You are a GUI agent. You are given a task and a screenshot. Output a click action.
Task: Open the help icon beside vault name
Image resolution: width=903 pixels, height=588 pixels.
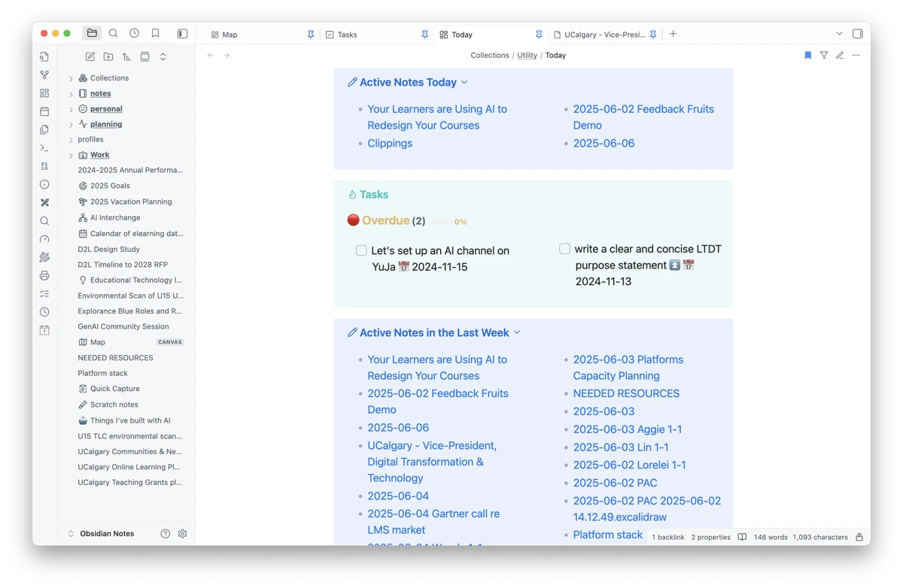[166, 534]
